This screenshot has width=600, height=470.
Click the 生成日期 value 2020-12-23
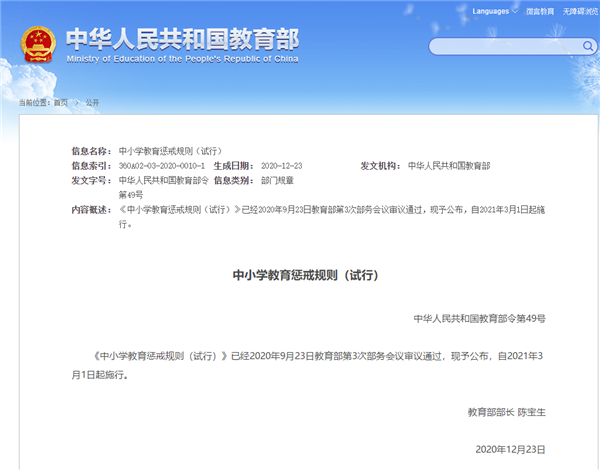click(281, 164)
